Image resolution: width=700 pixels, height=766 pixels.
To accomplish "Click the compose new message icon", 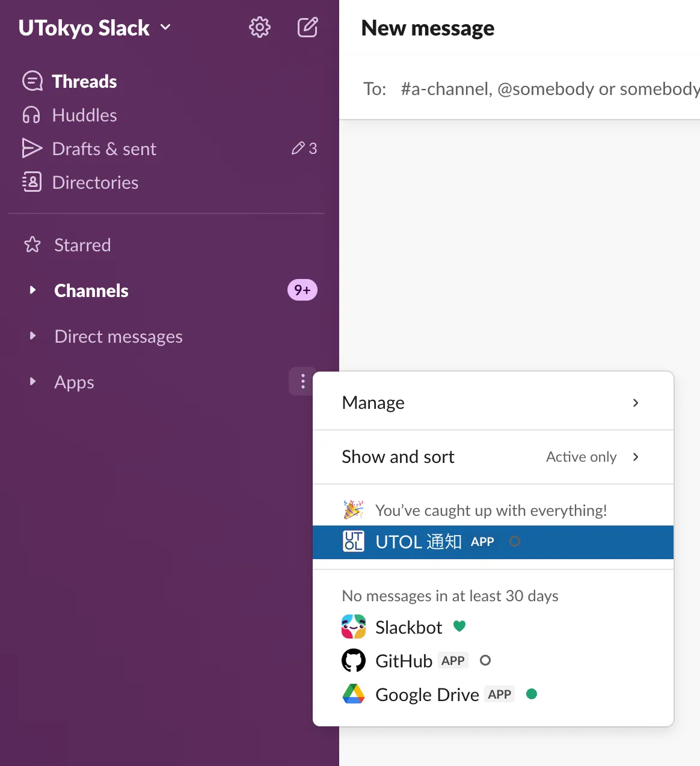I will click(x=307, y=28).
